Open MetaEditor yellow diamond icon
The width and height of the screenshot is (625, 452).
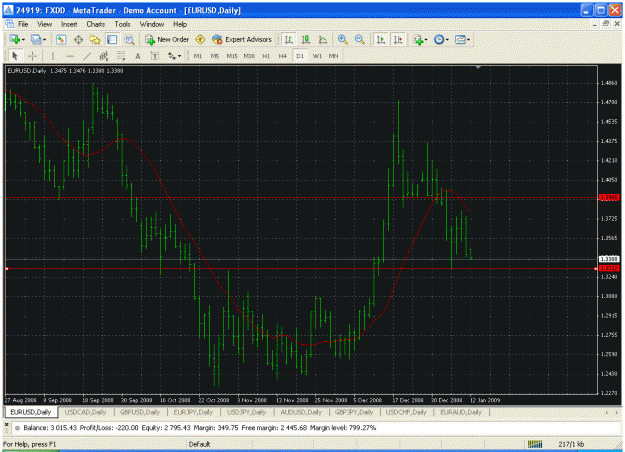tap(200, 39)
